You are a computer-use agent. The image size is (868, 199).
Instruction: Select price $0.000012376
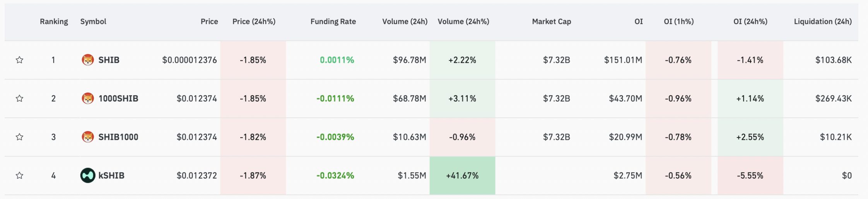coord(190,60)
